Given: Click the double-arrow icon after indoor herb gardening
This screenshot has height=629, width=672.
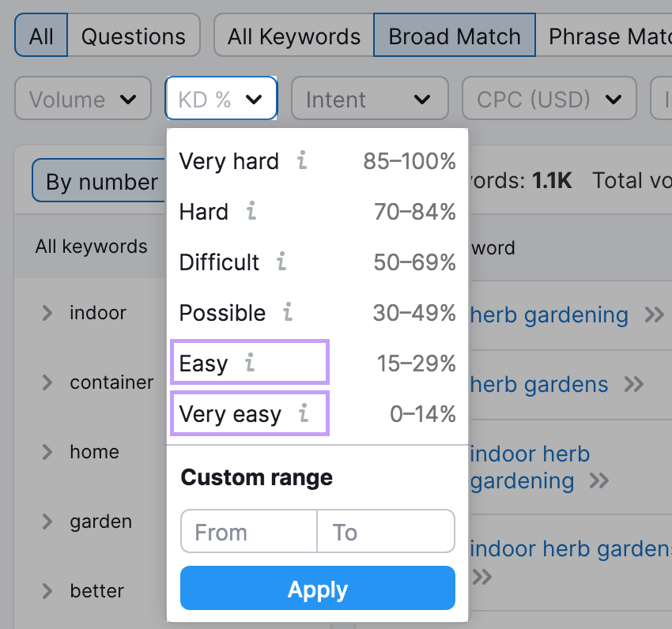Looking at the screenshot, I should point(600,481).
